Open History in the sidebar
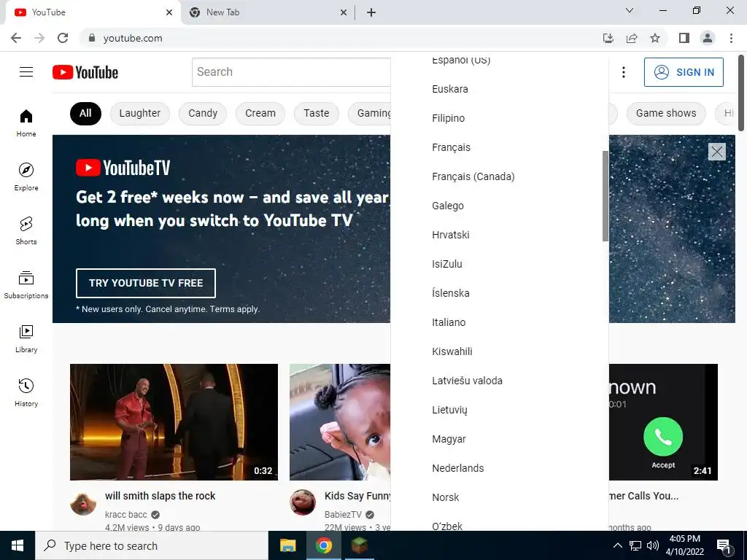 coord(26,392)
